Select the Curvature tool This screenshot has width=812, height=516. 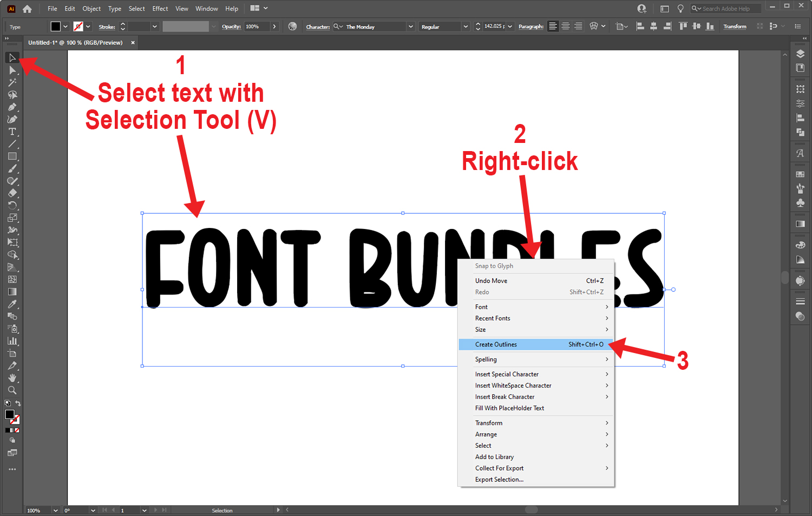[12, 120]
